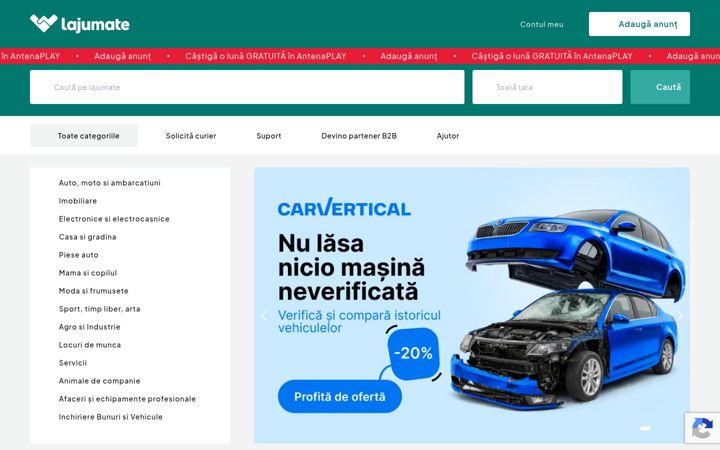This screenshot has height=450, width=720.
Task: Click the reCAPTCHA badge
Action: [x=702, y=428]
